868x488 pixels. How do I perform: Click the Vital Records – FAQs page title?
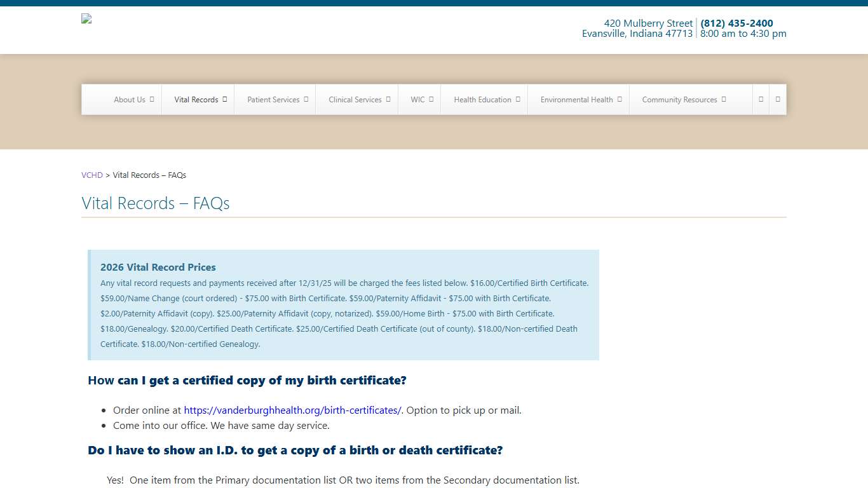[x=156, y=203]
